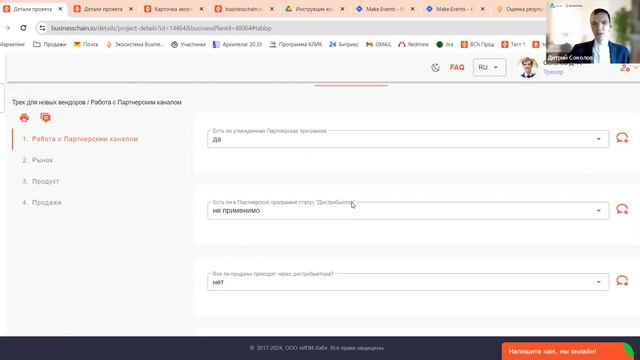Open the Jira bookmark

445,44
